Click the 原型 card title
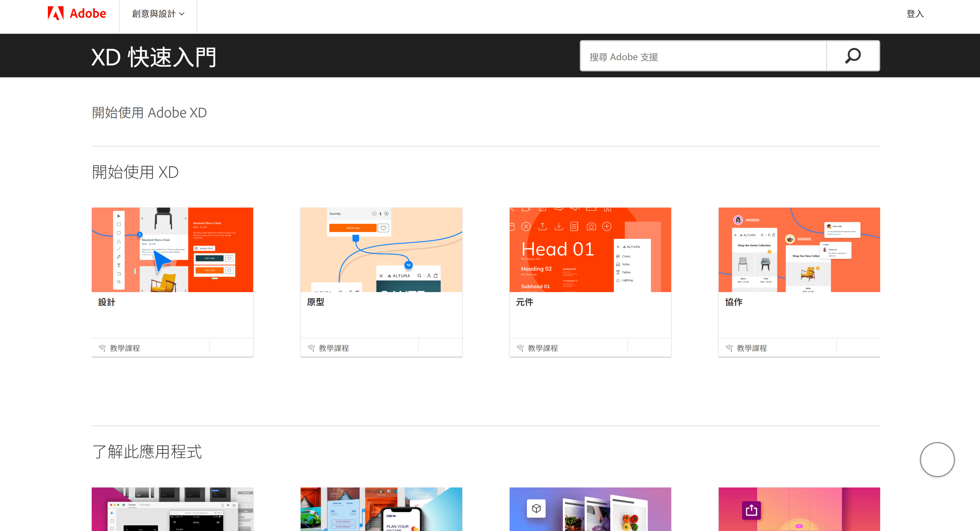The image size is (980, 531). point(315,302)
